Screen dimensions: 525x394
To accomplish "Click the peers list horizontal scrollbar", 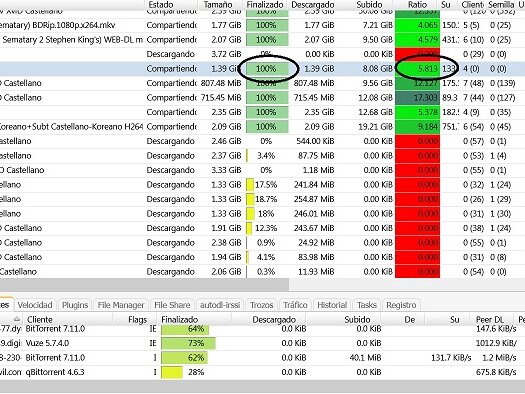I will pos(262,387).
